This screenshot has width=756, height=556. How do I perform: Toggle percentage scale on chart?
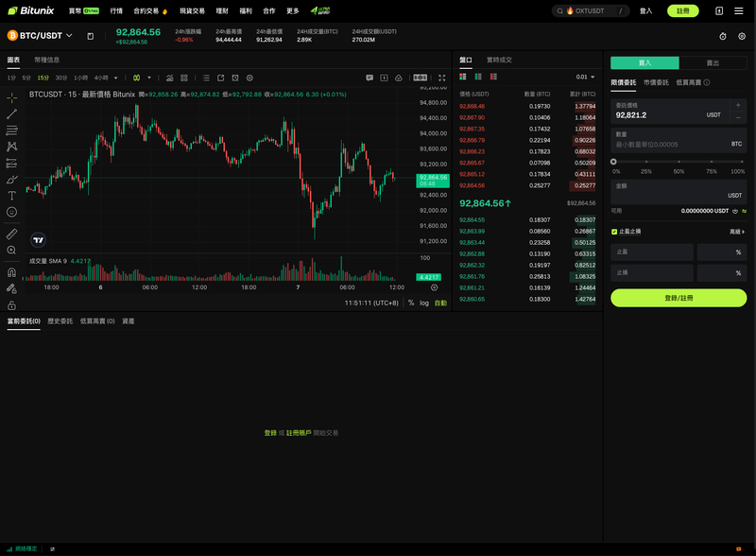point(411,303)
